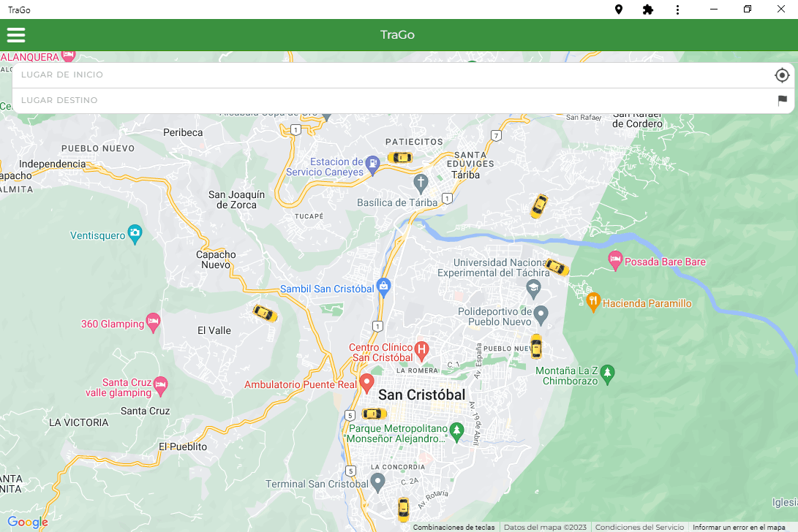Image resolution: width=798 pixels, height=532 pixels.
Task: Click the San Cristóbal city label
Action: click(421, 395)
